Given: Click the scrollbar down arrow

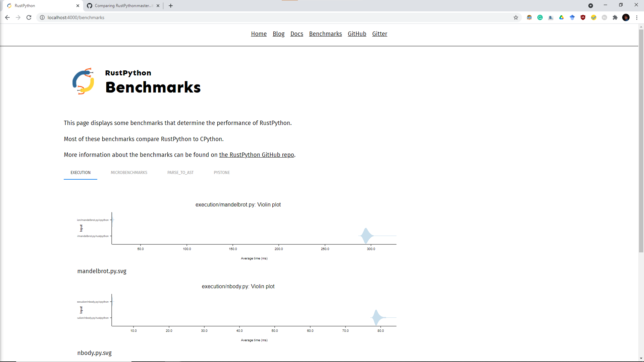Looking at the screenshot, I should click(641, 359).
